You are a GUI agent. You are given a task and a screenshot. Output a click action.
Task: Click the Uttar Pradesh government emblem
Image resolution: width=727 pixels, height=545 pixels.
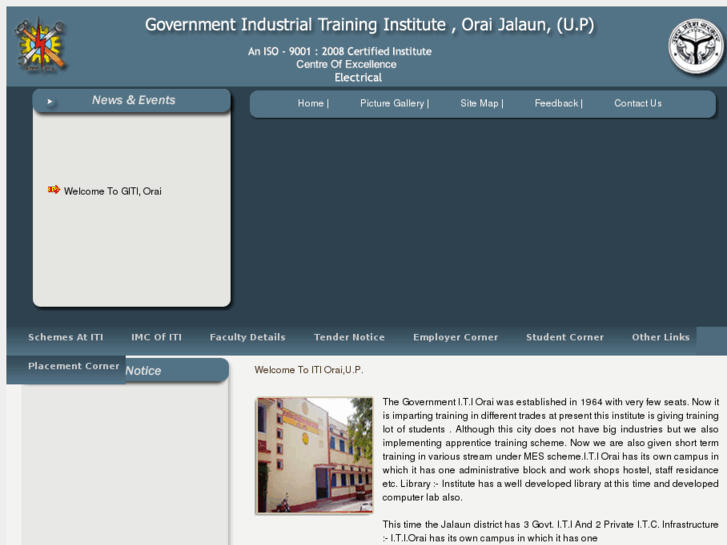pos(696,46)
